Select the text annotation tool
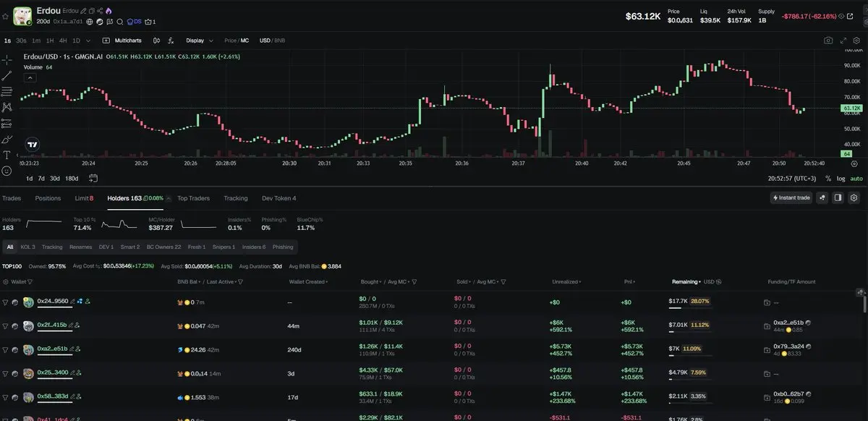Image resolution: width=868 pixels, height=421 pixels. coord(7,155)
